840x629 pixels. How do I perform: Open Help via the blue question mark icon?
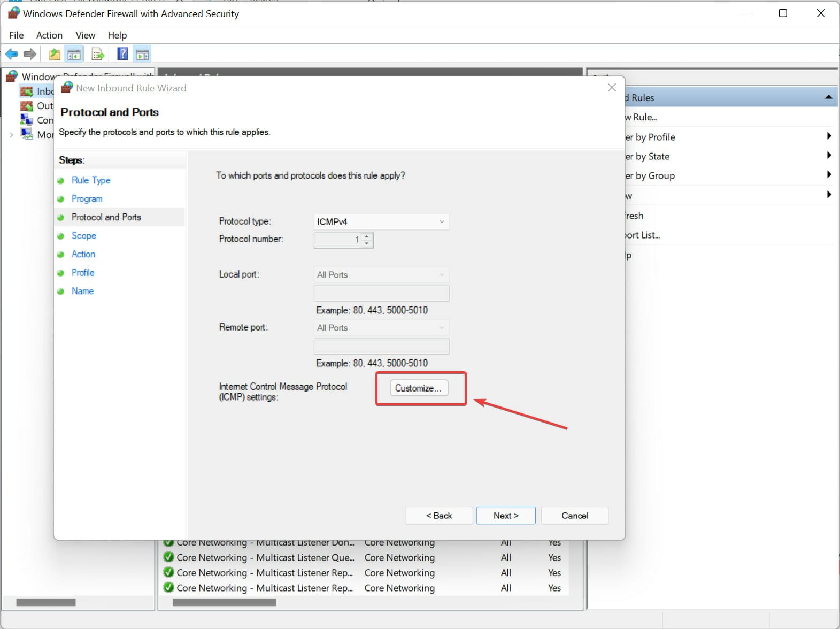tap(122, 54)
